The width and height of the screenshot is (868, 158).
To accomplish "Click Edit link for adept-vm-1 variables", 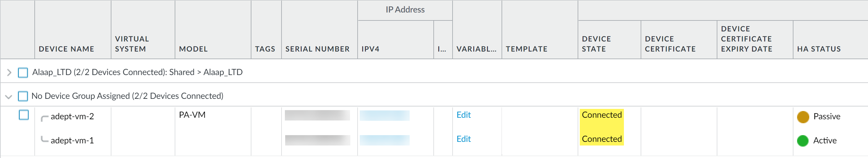I will [x=463, y=139].
